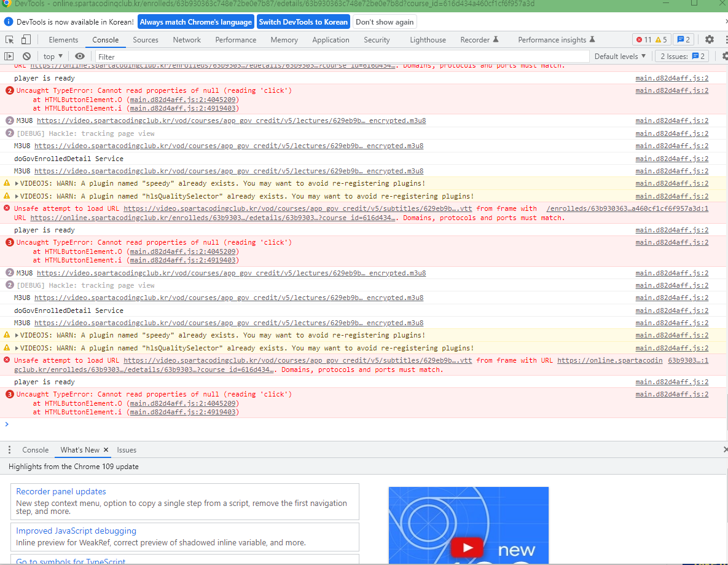Screen dimensions: 728x565
Task: Click first '[DEBUG] Hackle: tracking page view' message
Action: coord(85,133)
